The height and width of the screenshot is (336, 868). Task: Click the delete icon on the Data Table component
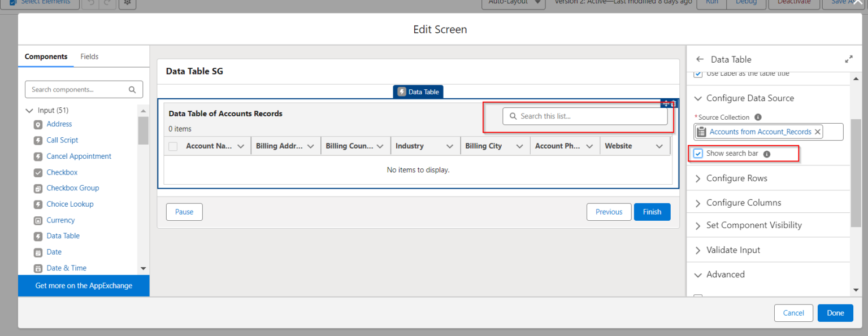[x=674, y=103]
